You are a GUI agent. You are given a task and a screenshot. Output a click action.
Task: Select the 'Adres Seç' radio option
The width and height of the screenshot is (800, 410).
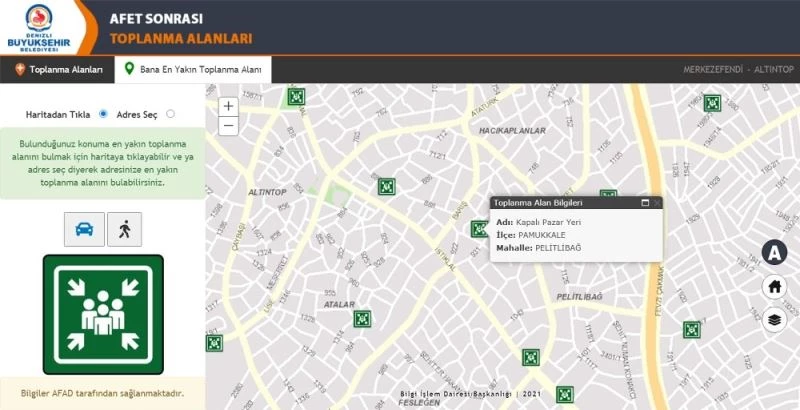coord(170,114)
